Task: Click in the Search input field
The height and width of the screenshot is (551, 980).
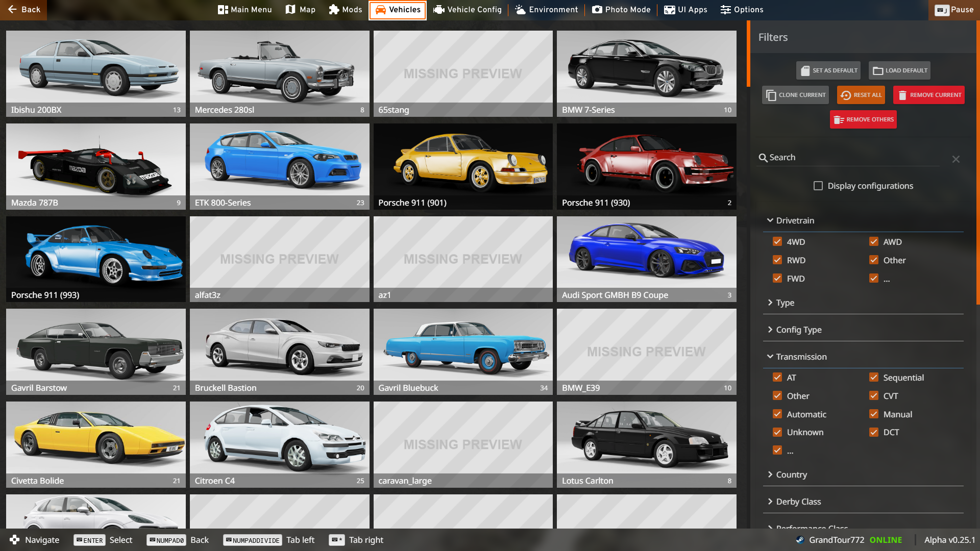Action: 853,158
